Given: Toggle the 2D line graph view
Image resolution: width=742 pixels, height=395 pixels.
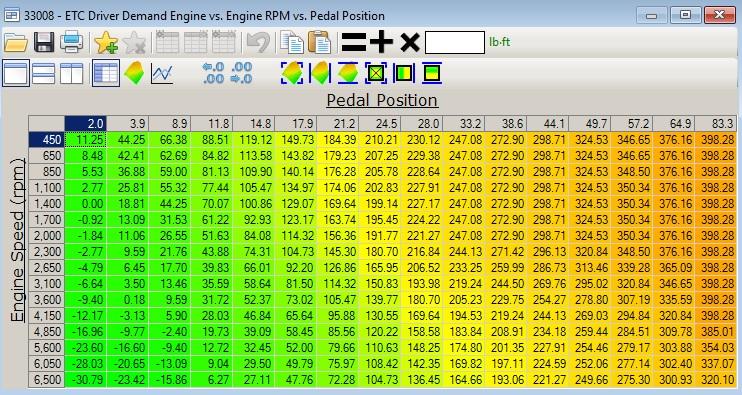Looking at the screenshot, I should point(162,73).
